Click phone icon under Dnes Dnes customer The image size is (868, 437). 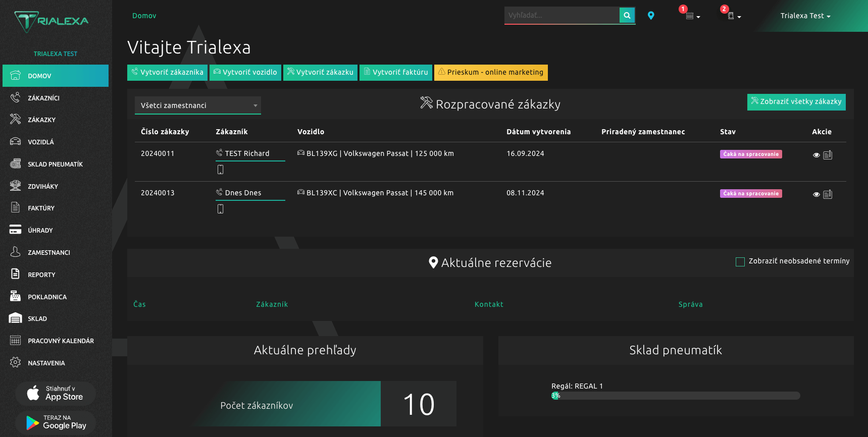coord(220,209)
